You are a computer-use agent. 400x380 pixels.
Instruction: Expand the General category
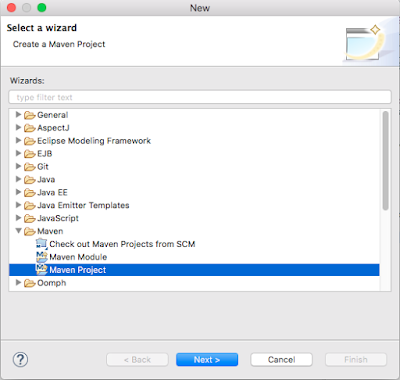click(18, 115)
